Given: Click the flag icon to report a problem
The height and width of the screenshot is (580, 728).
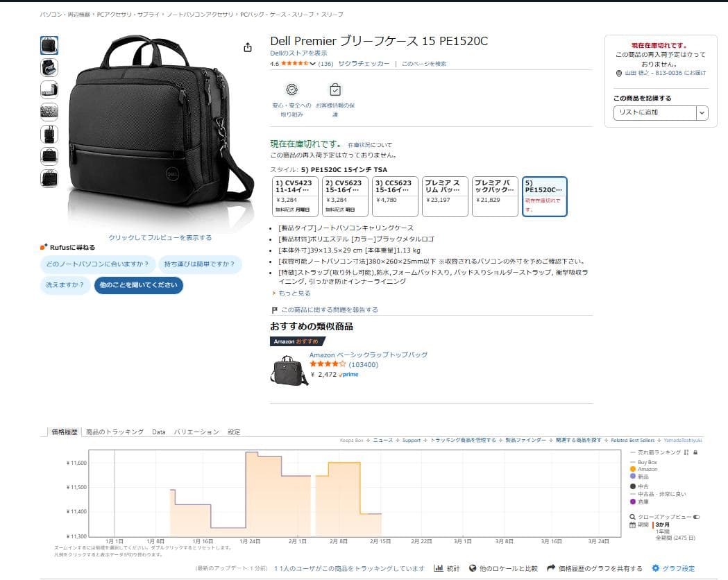Looking at the screenshot, I should (274, 310).
